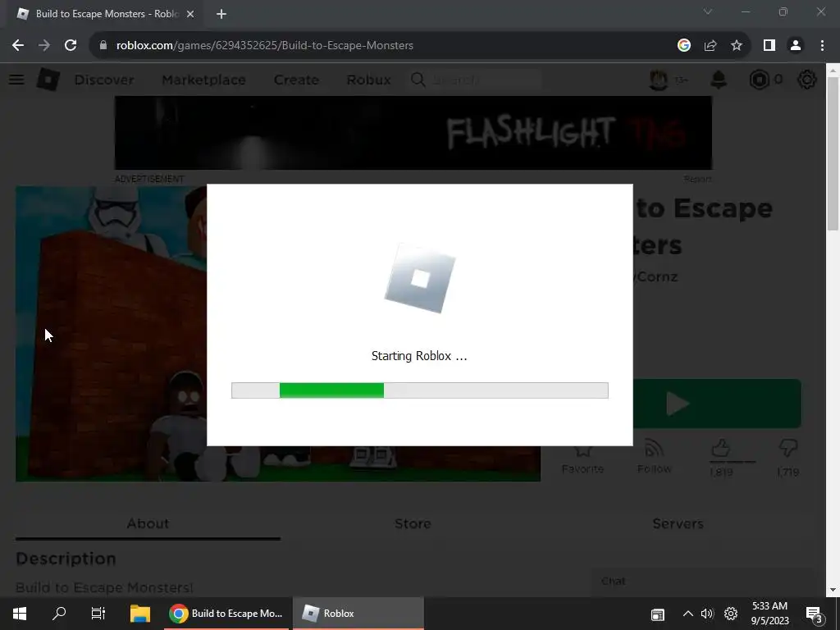Image resolution: width=840 pixels, height=630 pixels.
Task: Click the share page icon
Action: (x=710, y=46)
